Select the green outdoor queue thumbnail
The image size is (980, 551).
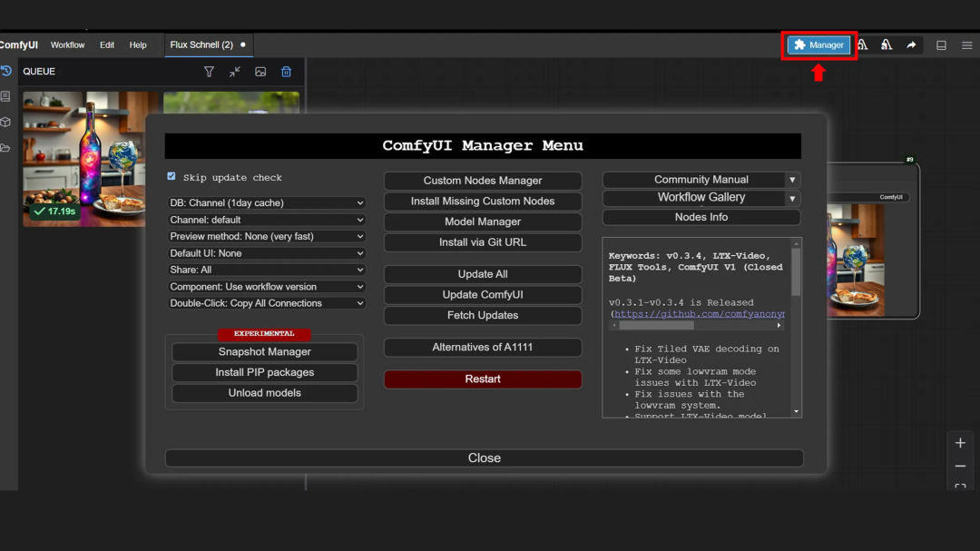coord(231,103)
